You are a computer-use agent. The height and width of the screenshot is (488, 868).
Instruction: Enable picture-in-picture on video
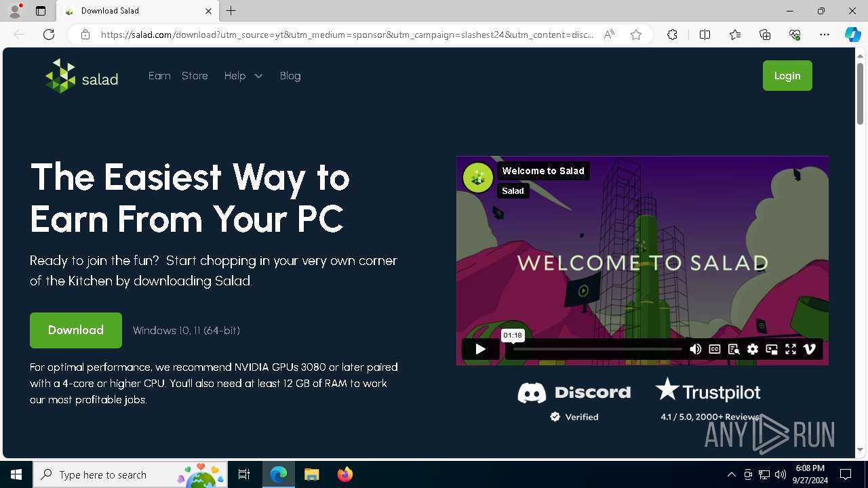click(771, 349)
